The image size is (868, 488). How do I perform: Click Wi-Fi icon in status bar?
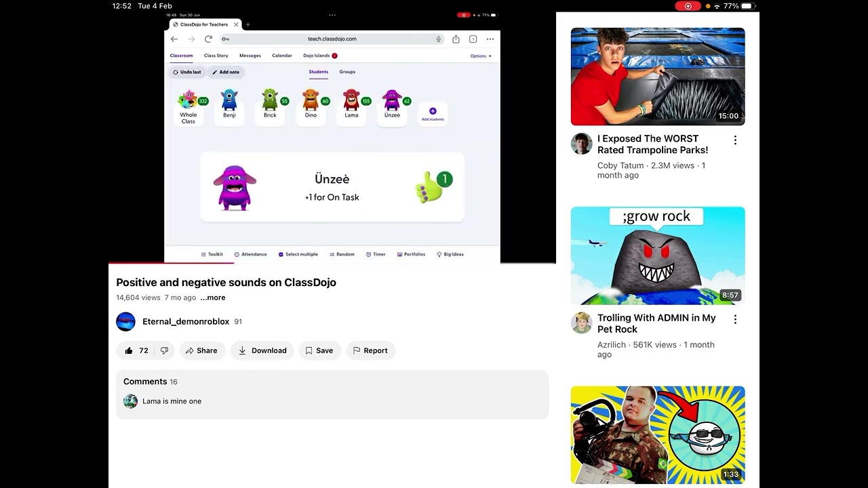717,6
